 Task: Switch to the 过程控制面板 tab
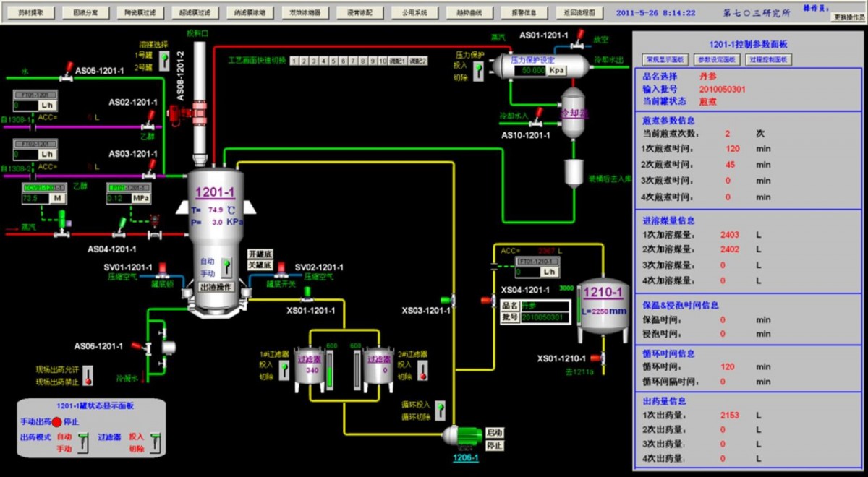[767, 59]
